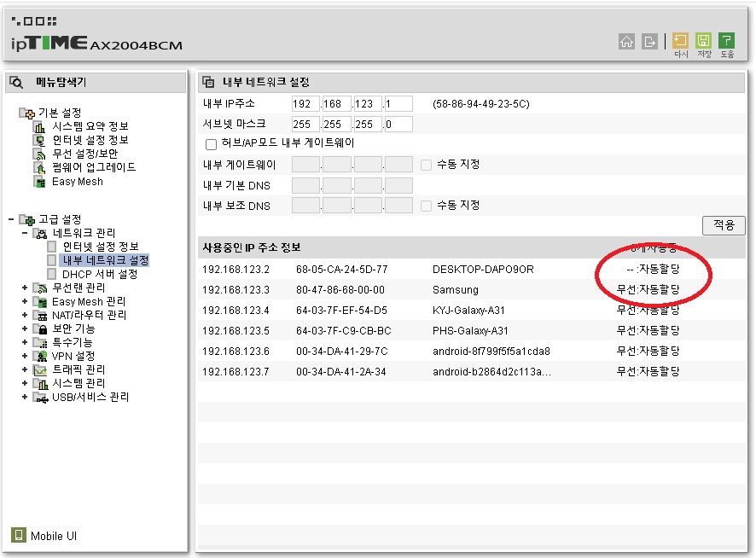Expand the Easy Mesh 관리 node
The height and width of the screenshot is (558, 756).
25,301
